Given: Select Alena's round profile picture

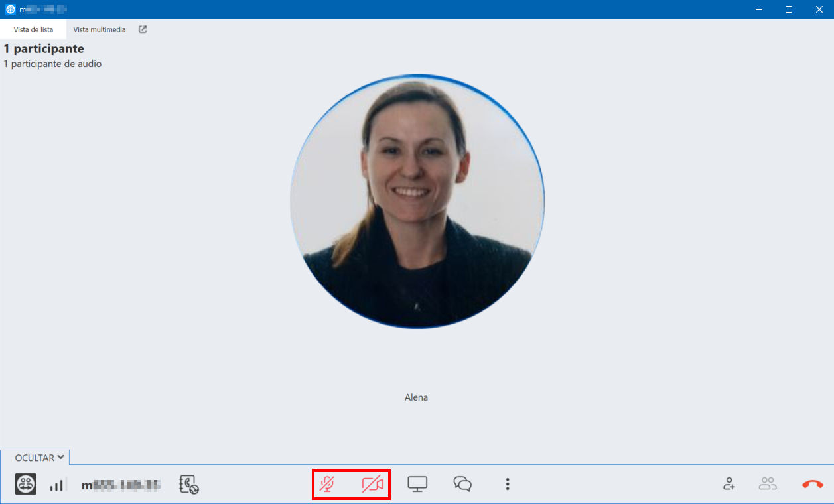Looking at the screenshot, I should click(x=417, y=201).
